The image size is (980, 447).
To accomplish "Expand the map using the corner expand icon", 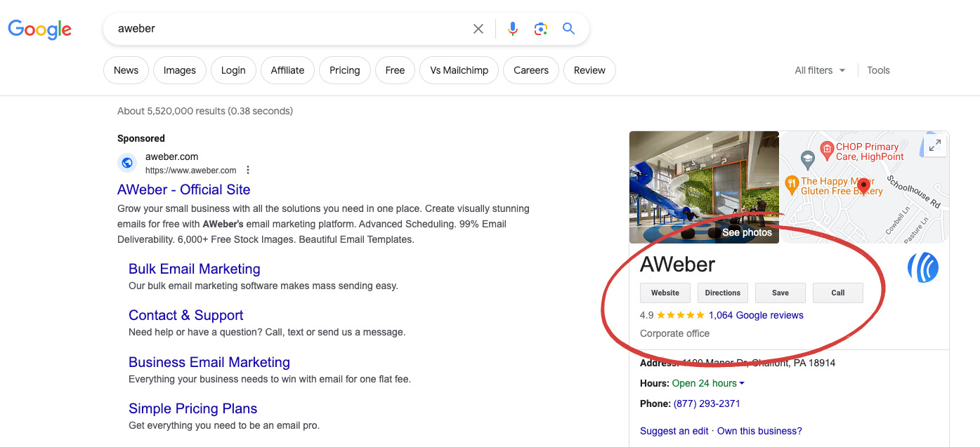I will click(934, 145).
